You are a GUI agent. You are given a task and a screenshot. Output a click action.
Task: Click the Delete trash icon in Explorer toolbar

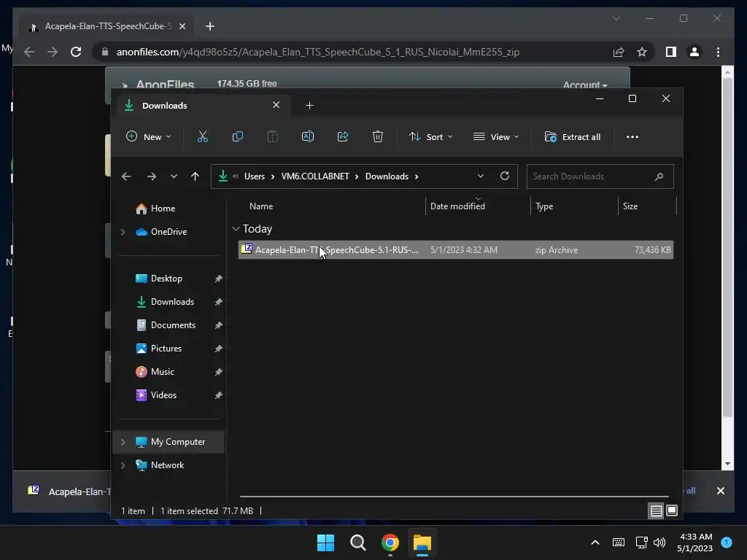click(x=378, y=137)
